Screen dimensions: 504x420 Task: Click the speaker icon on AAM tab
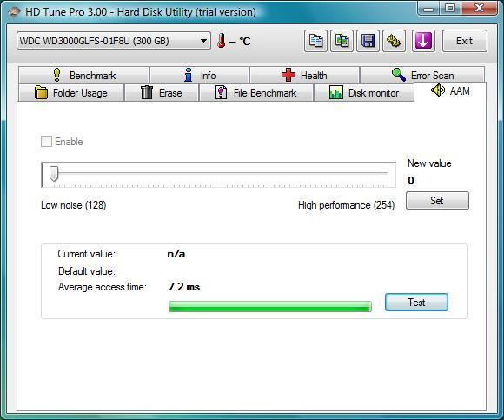(438, 90)
